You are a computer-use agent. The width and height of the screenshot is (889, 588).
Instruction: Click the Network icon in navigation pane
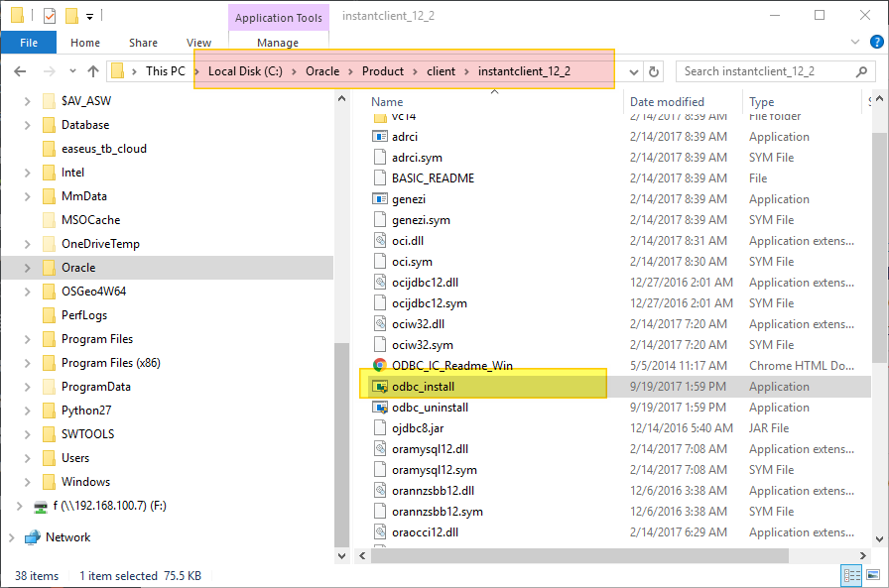tap(33, 537)
